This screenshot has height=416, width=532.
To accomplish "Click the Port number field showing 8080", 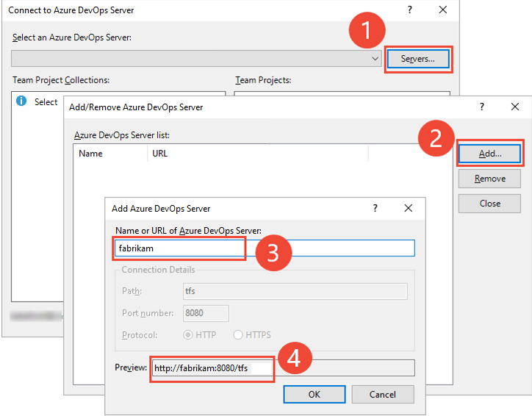I will click(x=206, y=313).
